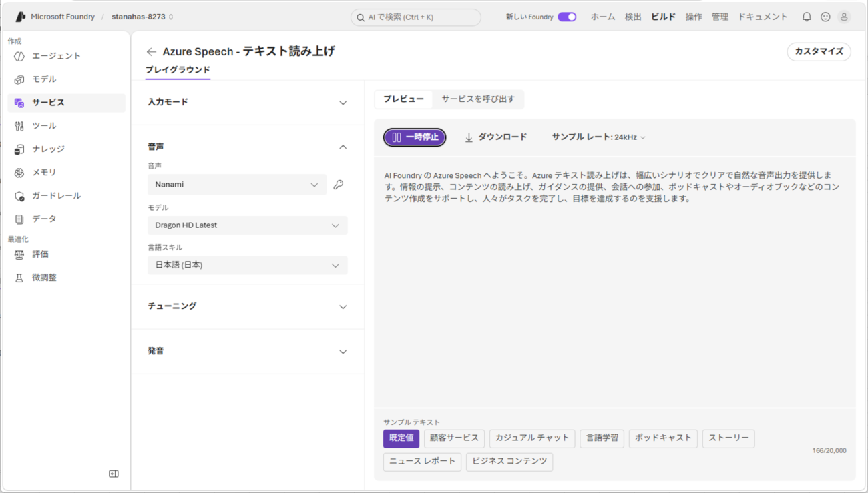Open the stanahas-8273 project switcher
Viewport: 868px width, 493px height.
point(142,17)
